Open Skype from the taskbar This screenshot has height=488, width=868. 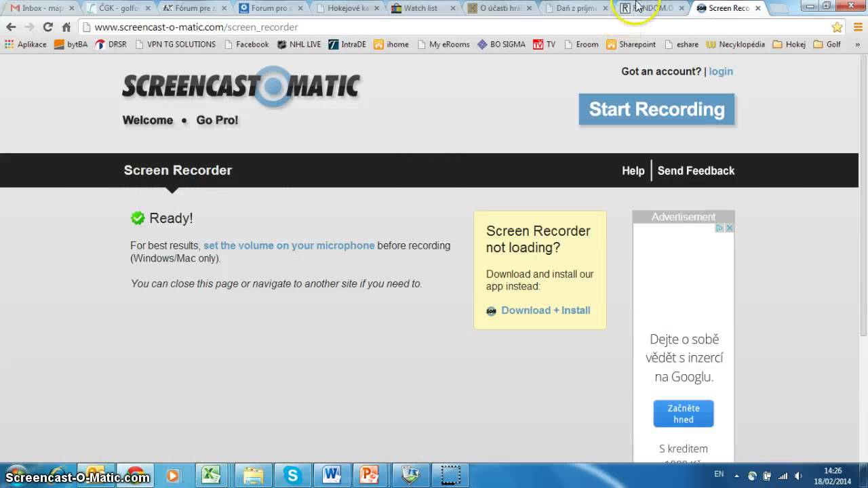292,475
